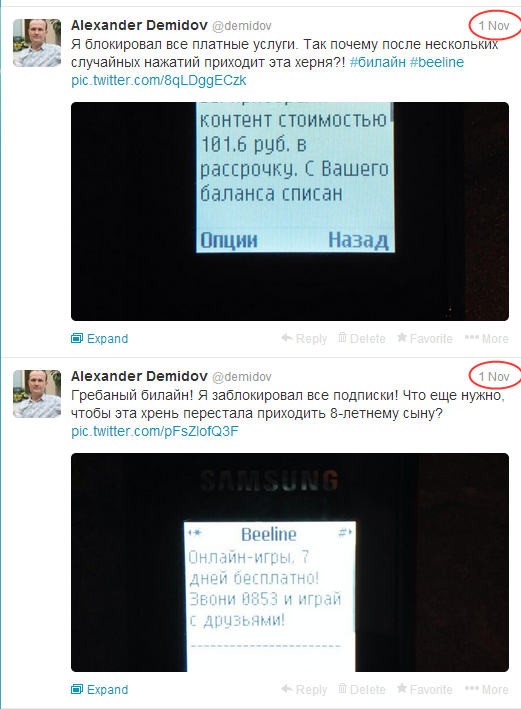
Task: Expand the first tweet
Action: [99, 338]
